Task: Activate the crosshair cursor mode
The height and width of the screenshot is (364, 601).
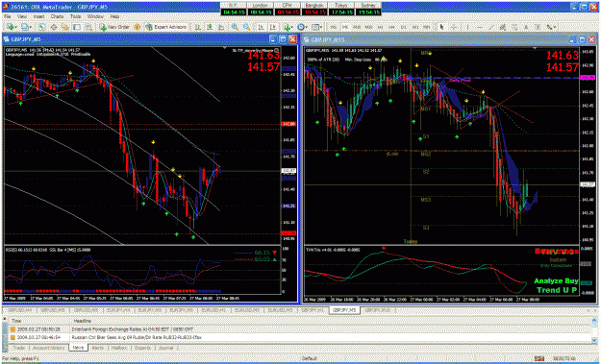Action: [x=453, y=27]
